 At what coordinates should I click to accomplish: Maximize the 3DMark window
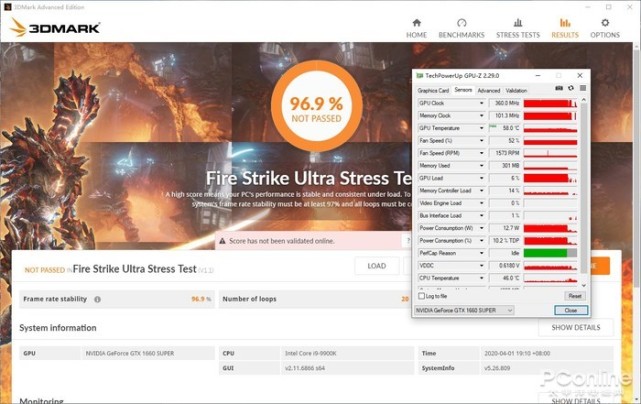coord(609,7)
